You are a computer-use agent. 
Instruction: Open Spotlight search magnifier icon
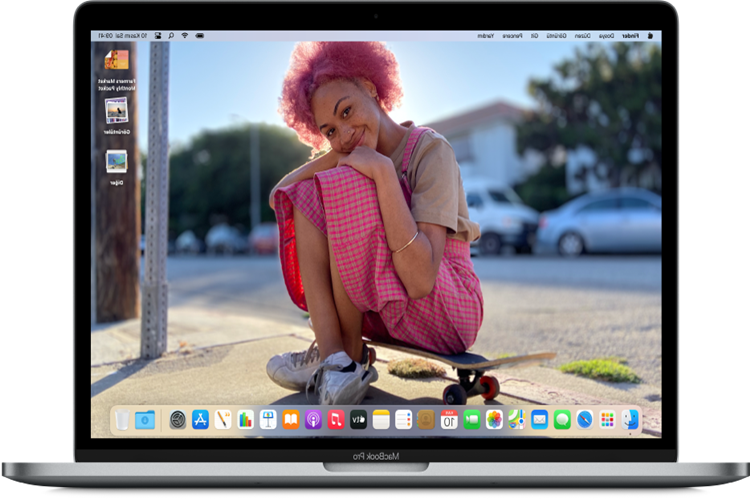(x=171, y=36)
